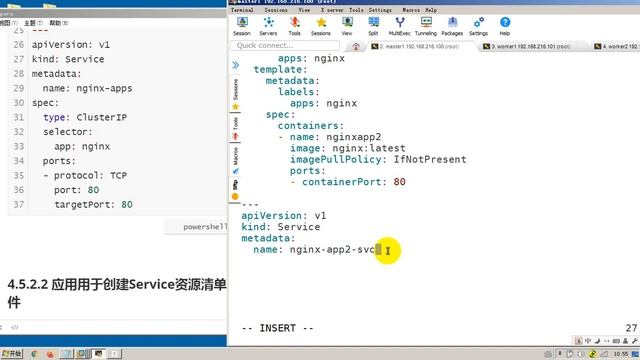Click 'name: nginx-app2-svc' line in terminal
640x360 pixels.
pos(314,249)
